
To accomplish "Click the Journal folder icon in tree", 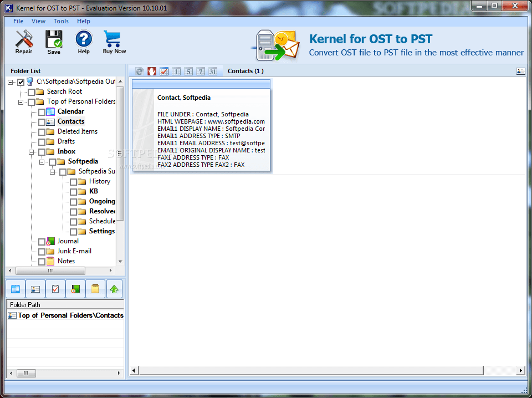I will pos(50,241).
